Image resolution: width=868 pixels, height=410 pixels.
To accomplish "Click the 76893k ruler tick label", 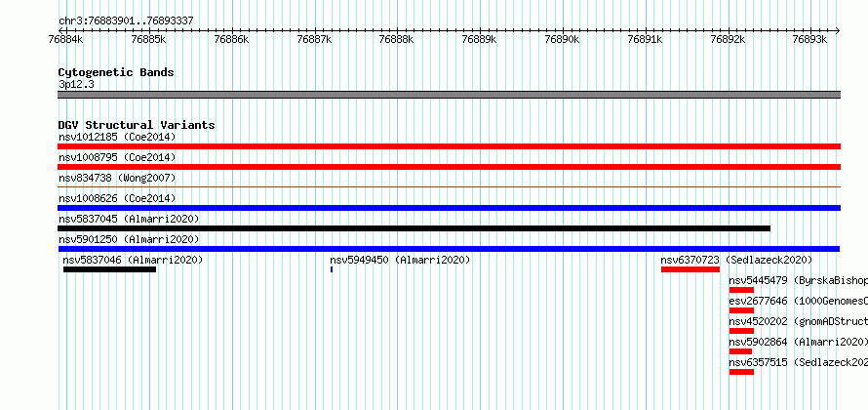I will tap(809, 39).
